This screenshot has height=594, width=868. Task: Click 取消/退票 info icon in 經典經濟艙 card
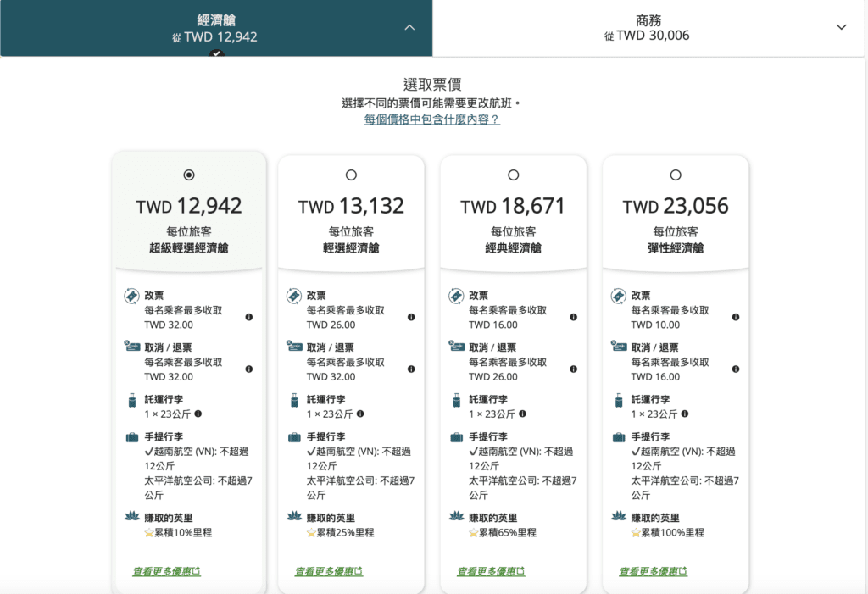point(574,369)
